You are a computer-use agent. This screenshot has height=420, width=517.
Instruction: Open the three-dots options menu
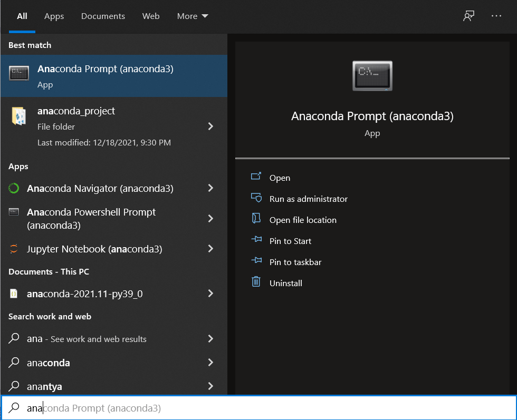click(496, 16)
